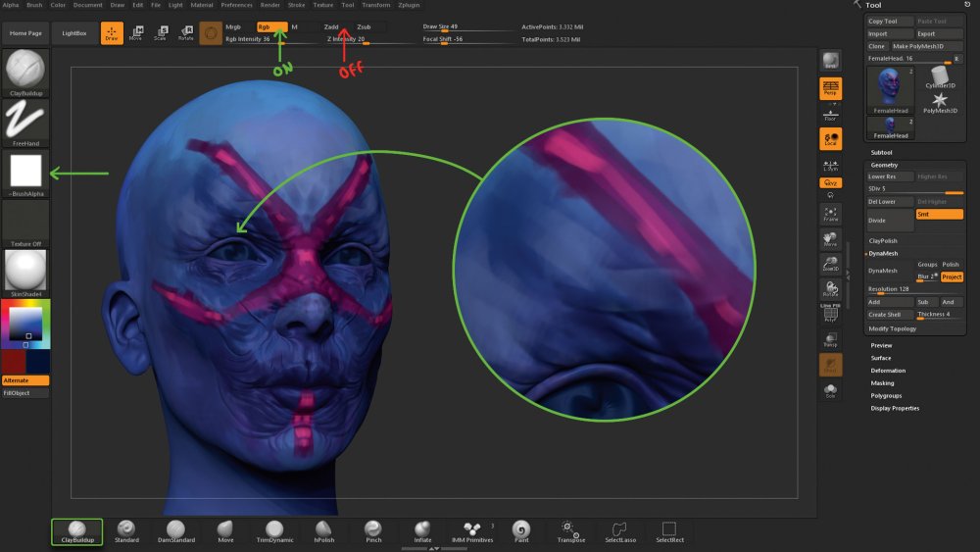Viewport: 980px width, 552px height.
Task: Toggle Persp perspective view
Action: tap(831, 88)
